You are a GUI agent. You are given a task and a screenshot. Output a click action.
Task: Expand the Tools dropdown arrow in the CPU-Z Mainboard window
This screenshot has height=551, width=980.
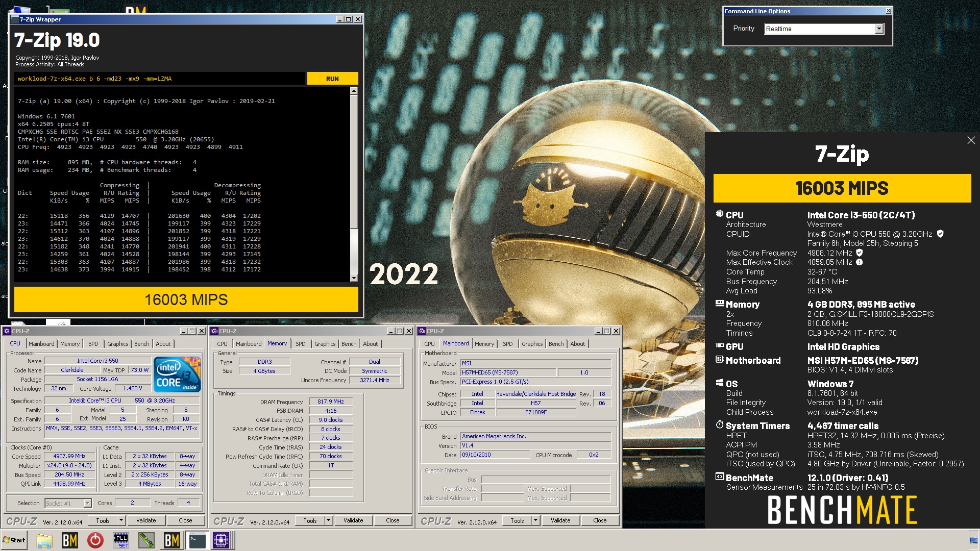click(535, 520)
